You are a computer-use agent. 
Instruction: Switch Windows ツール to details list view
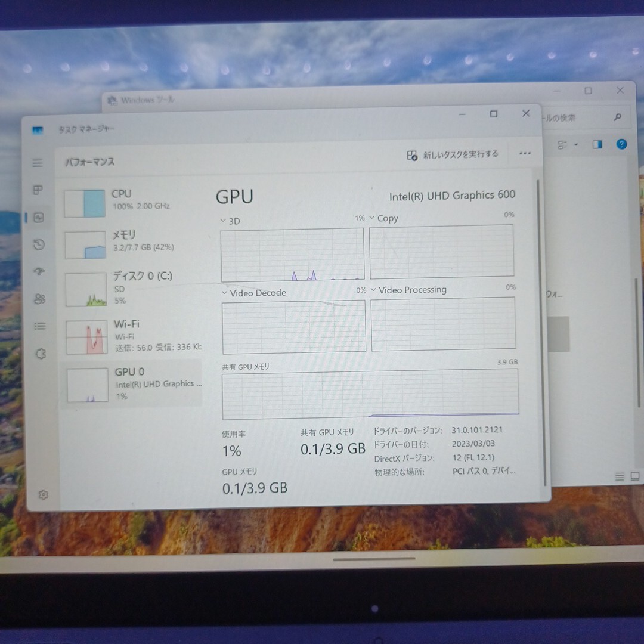click(620, 476)
